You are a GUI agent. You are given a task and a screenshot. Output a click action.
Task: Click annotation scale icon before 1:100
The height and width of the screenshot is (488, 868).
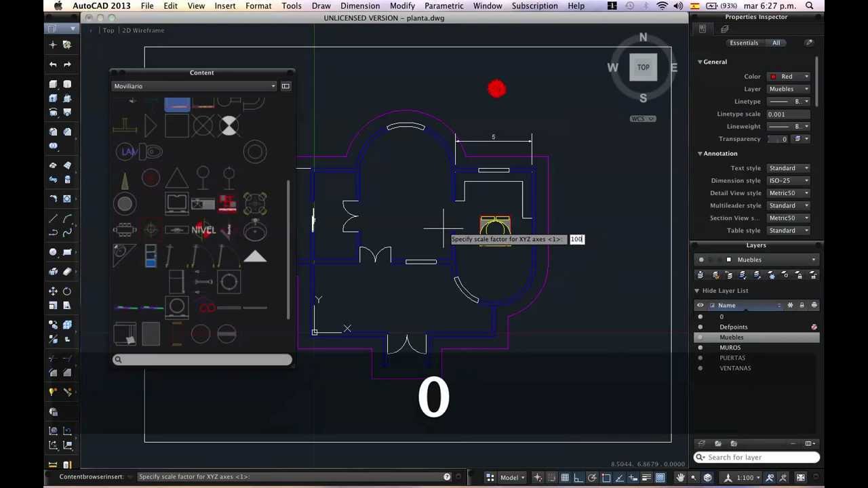pyautogui.click(x=728, y=477)
